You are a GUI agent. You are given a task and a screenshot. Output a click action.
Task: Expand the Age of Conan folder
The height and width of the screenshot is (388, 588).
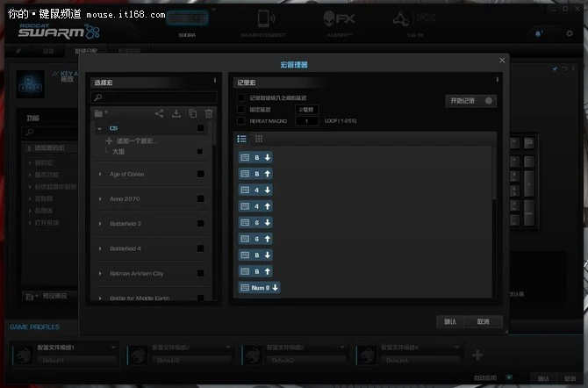[99, 174]
